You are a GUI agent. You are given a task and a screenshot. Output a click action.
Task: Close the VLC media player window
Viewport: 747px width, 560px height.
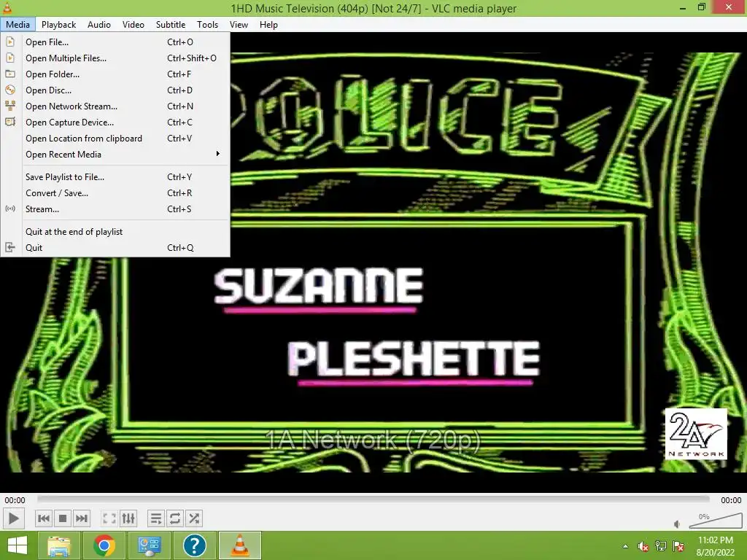(x=729, y=7)
